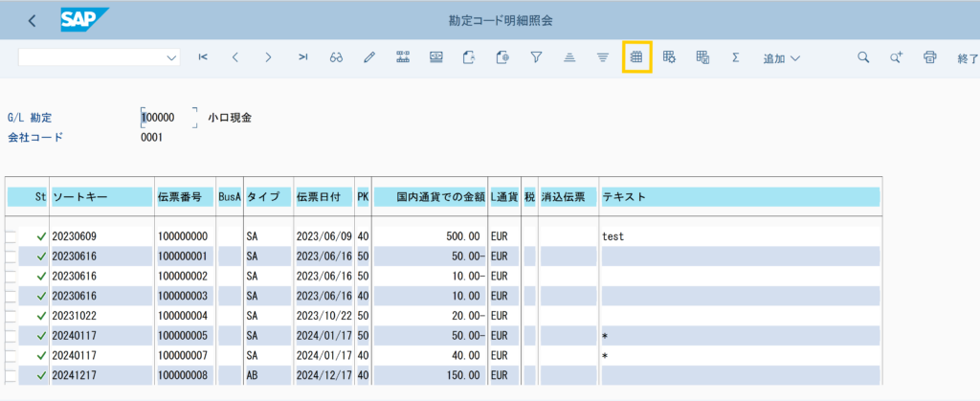Click the 終了 button
Viewport: 980px width, 401px height.
click(967, 58)
